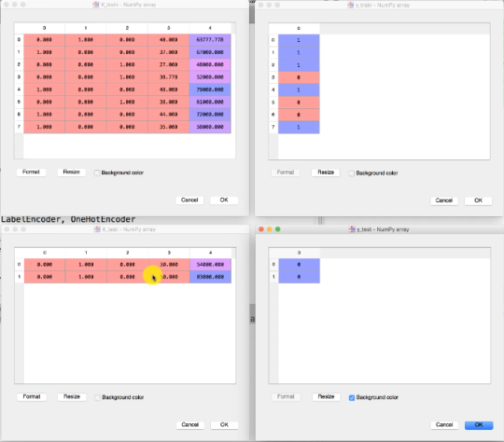Click Cancel in the X_test window

pyautogui.click(x=190, y=424)
